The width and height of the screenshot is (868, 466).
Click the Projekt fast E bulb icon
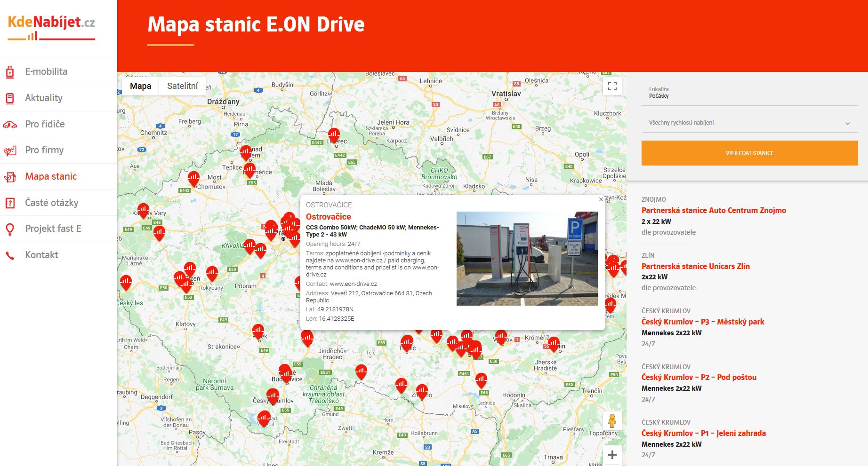10,229
